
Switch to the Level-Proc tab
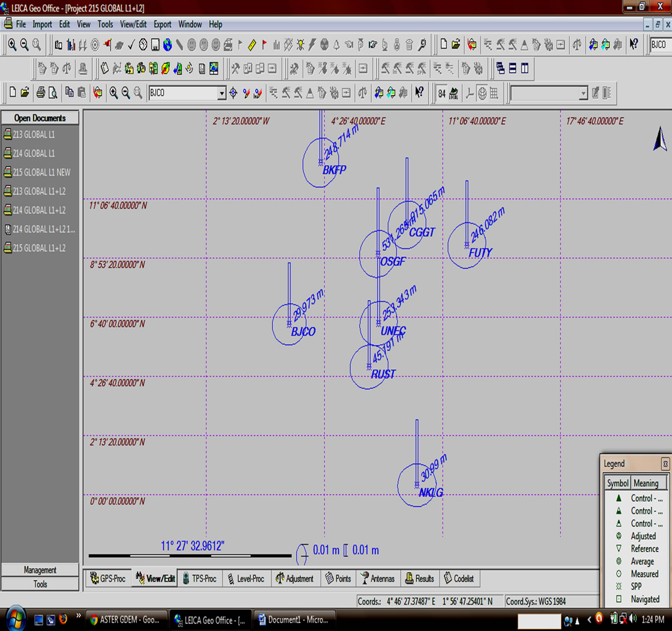[246, 579]
